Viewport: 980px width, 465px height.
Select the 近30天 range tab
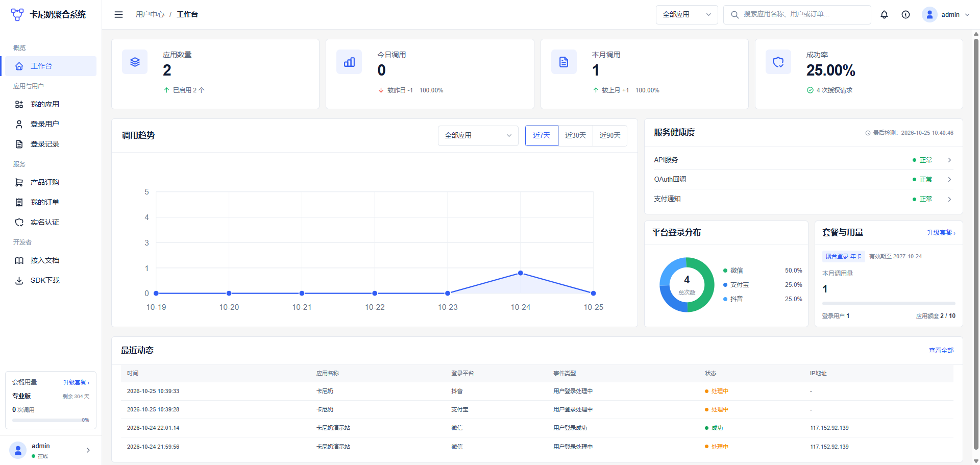coord(575,135)
